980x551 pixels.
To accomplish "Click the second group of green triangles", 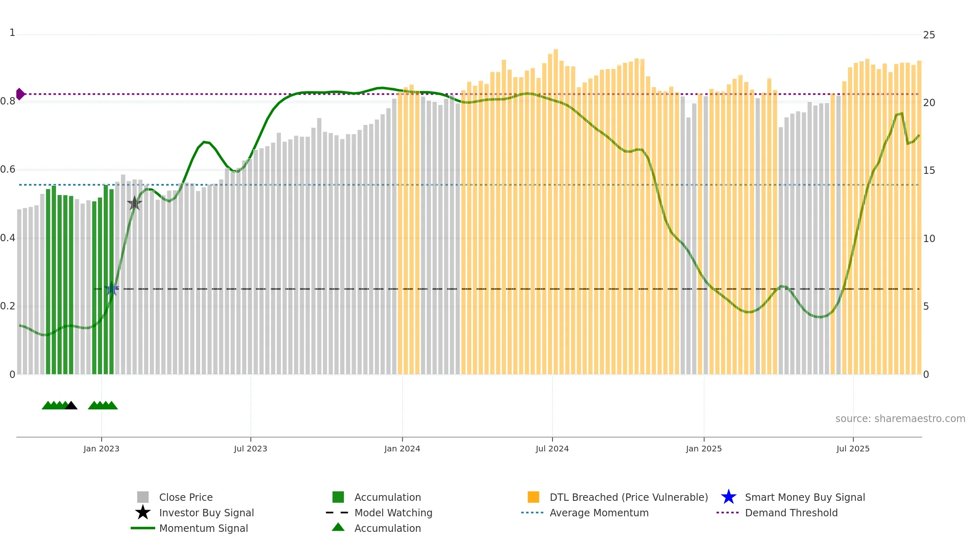I will click(x=103, y=405).
